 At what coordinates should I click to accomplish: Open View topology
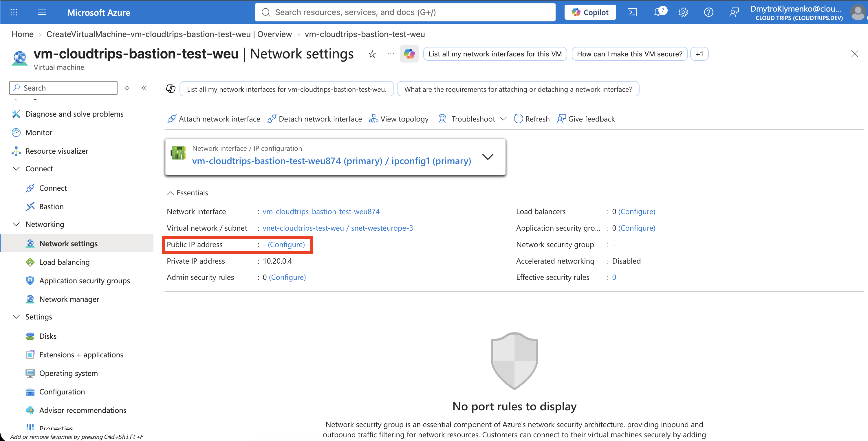(x=399, y=119)
